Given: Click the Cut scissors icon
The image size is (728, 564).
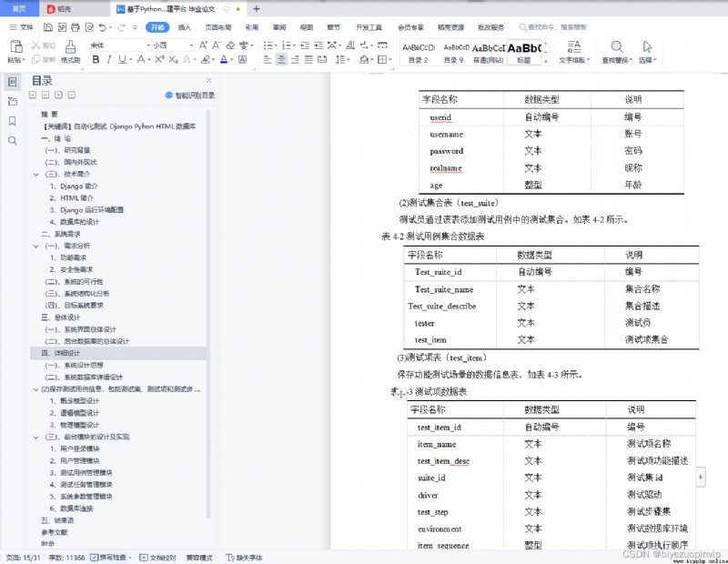Looking at the screenshot, I should point(35,45).
